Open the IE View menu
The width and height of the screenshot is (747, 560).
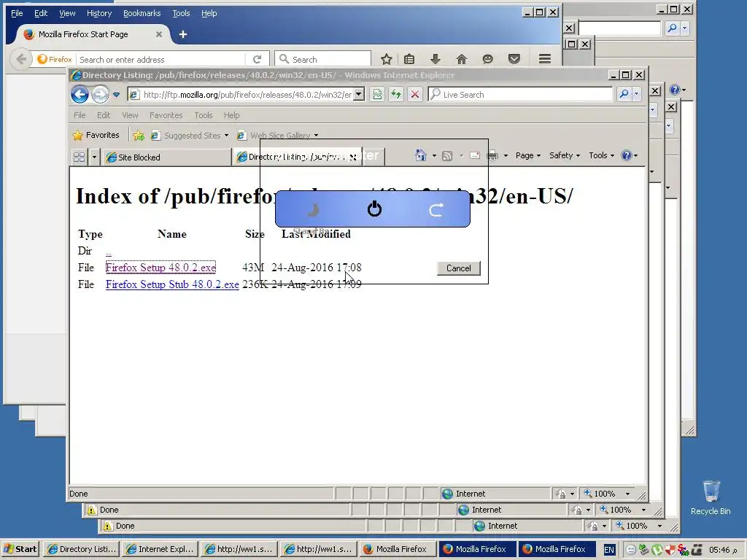click(130, 115)
